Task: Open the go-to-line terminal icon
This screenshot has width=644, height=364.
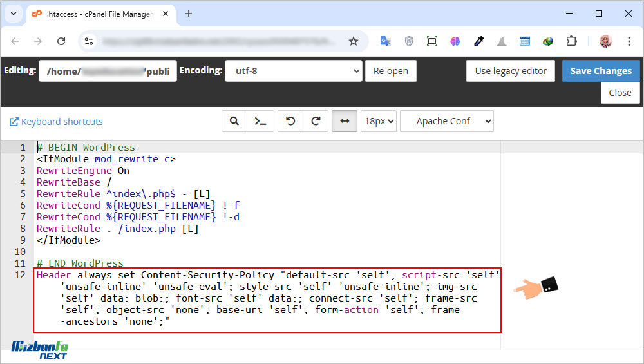Action: tap(260, 121)
